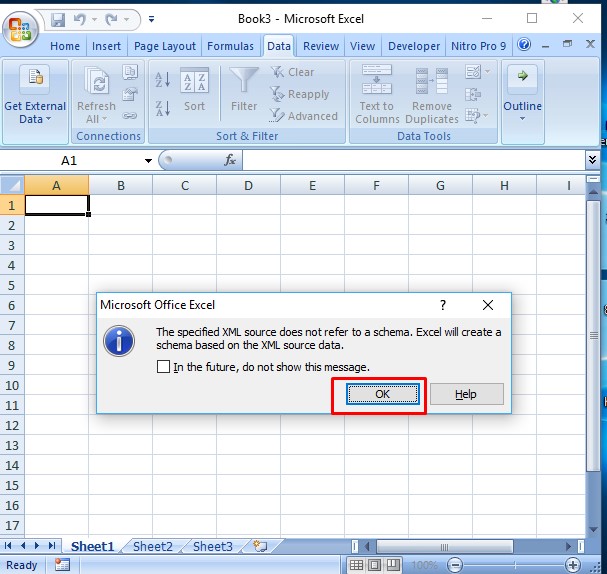Click the dialog's question mark help icon
The height and width of the screenshot is (574, 607).
443,305
